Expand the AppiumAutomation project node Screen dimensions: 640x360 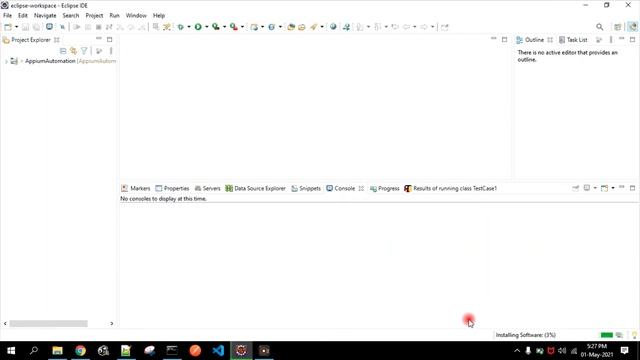(x=6, y=61)
